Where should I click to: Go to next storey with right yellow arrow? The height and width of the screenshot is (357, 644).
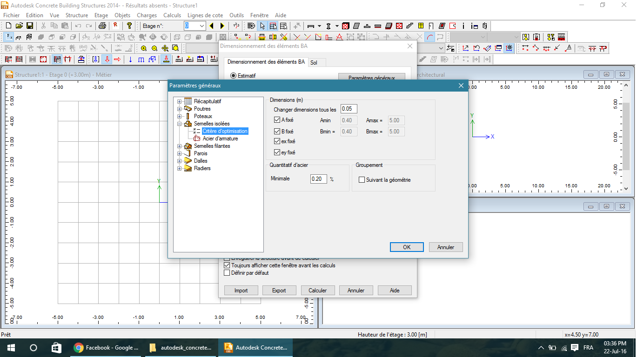click(x=222, y=26)
